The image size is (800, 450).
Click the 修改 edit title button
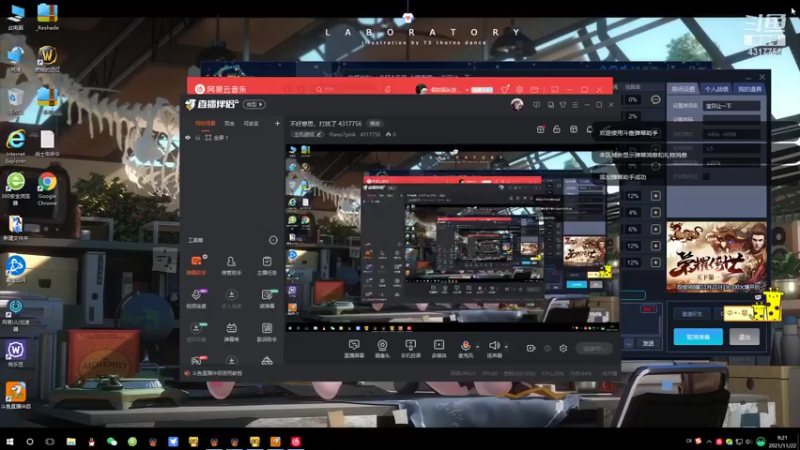coord(375,123)
